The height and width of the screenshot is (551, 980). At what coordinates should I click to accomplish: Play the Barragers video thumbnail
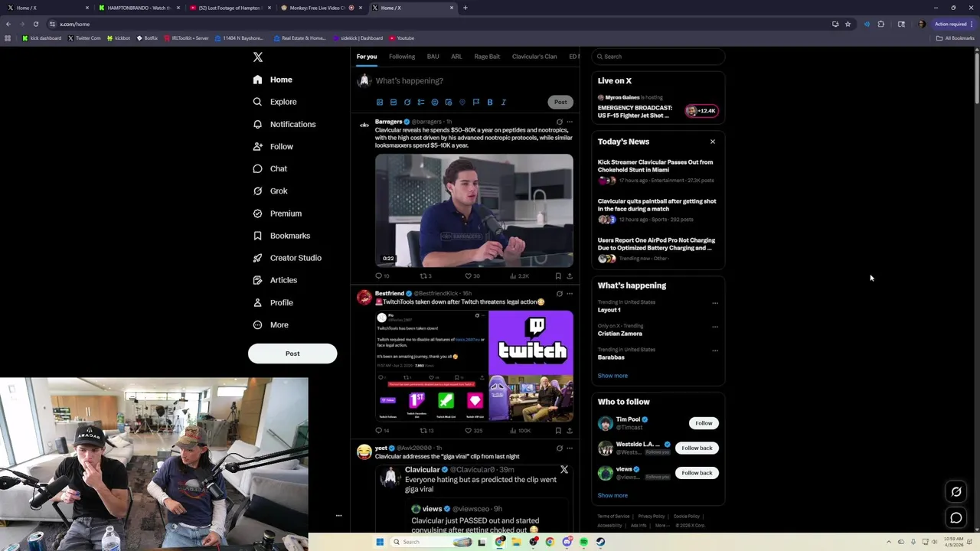coord(474,210)
